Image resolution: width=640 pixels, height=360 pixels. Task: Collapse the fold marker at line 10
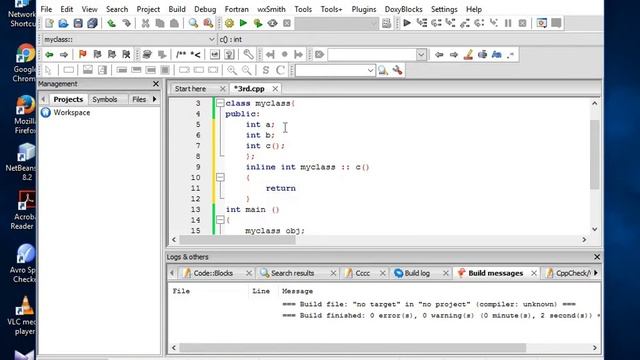tap(220, 178)
